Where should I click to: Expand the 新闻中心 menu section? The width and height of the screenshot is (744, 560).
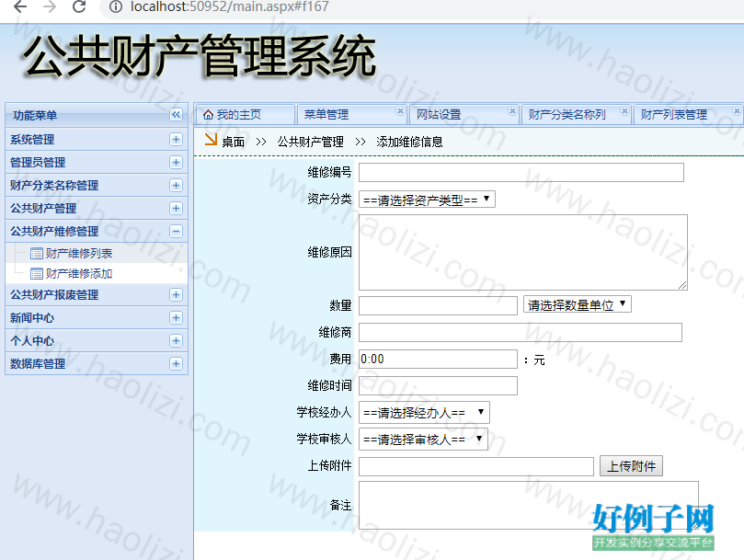tap(176, 317)
